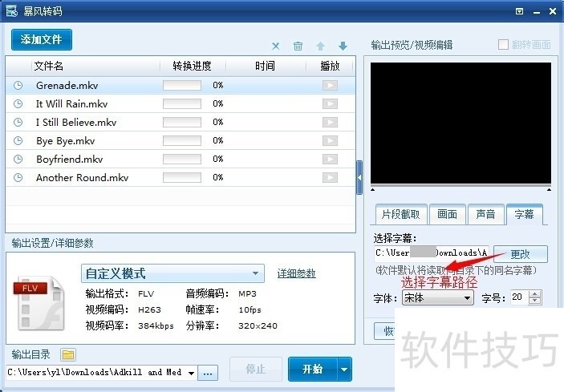Click the left trim marker under preview

click(x=372, y=190)
